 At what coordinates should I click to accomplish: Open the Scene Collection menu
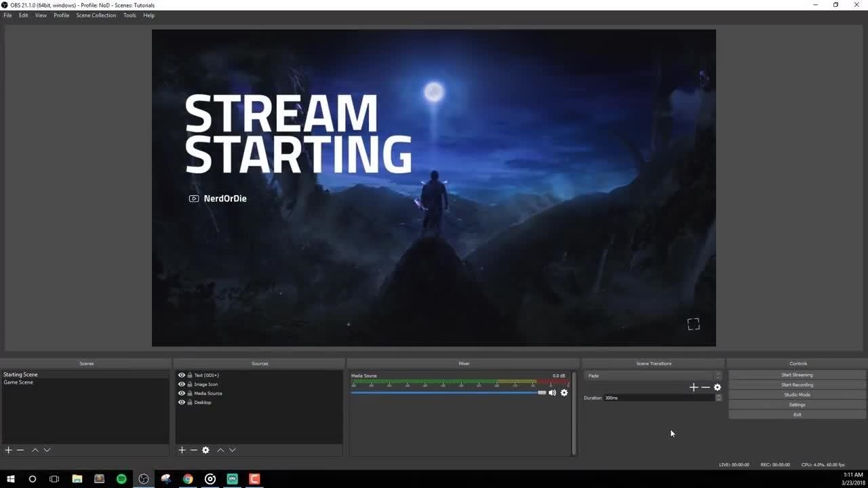coord(96,15)
